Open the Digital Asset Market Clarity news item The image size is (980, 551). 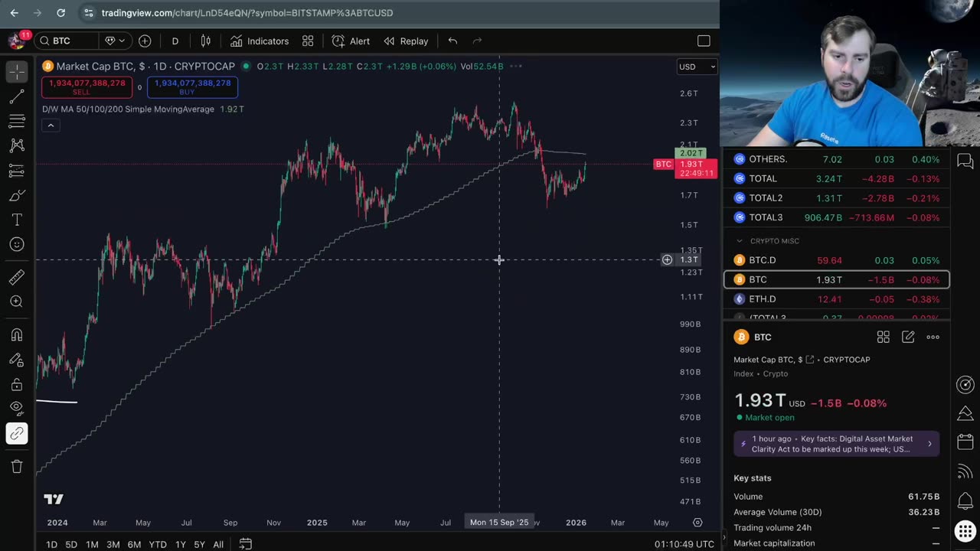click(836, 444)
